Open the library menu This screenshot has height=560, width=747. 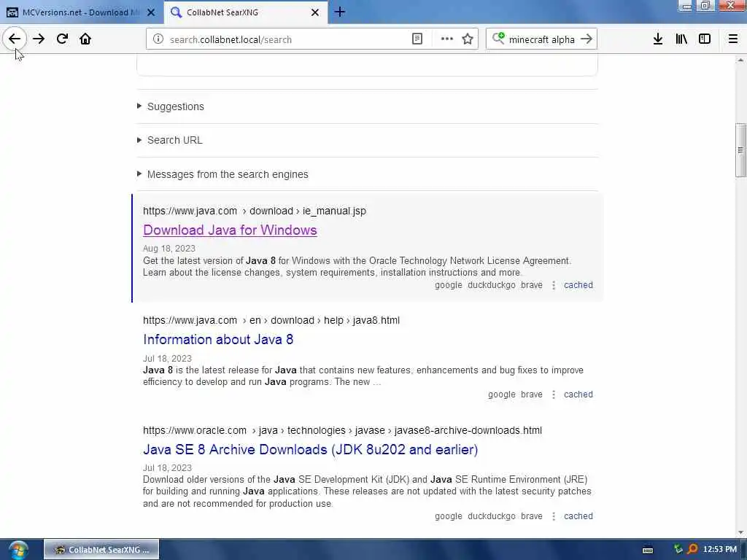tap(681, 39)
